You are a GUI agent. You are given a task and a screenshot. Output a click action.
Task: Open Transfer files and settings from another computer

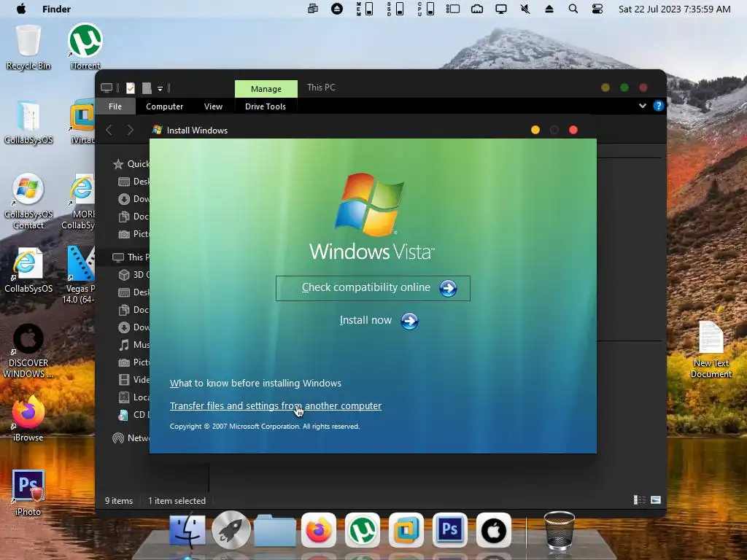click(x=275, y=405)
